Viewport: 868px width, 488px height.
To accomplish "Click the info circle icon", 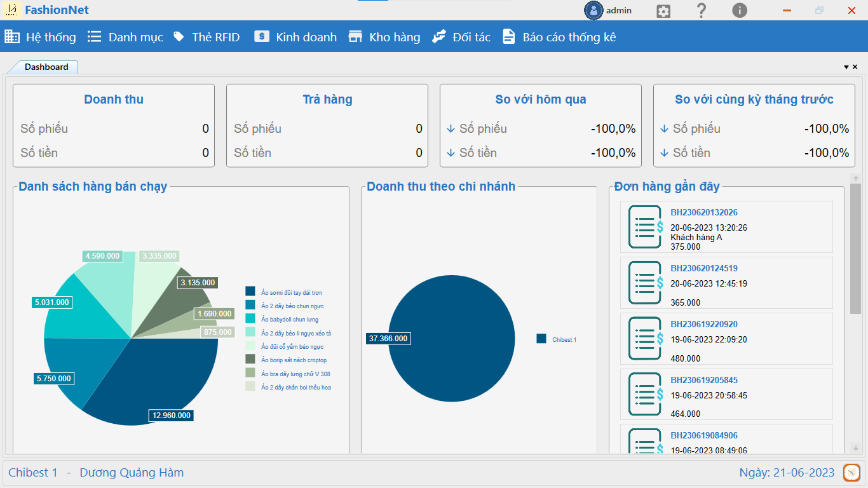I will click(740, 11).
